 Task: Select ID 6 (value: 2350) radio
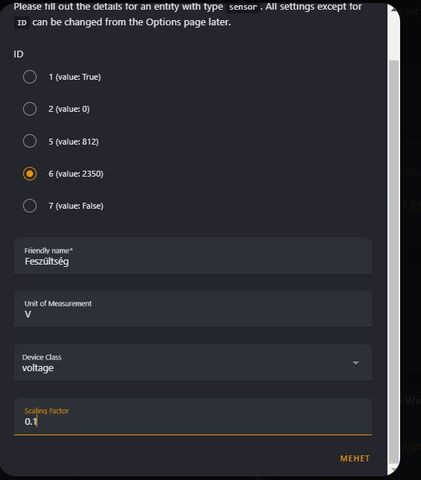click(x=30, y=174)
